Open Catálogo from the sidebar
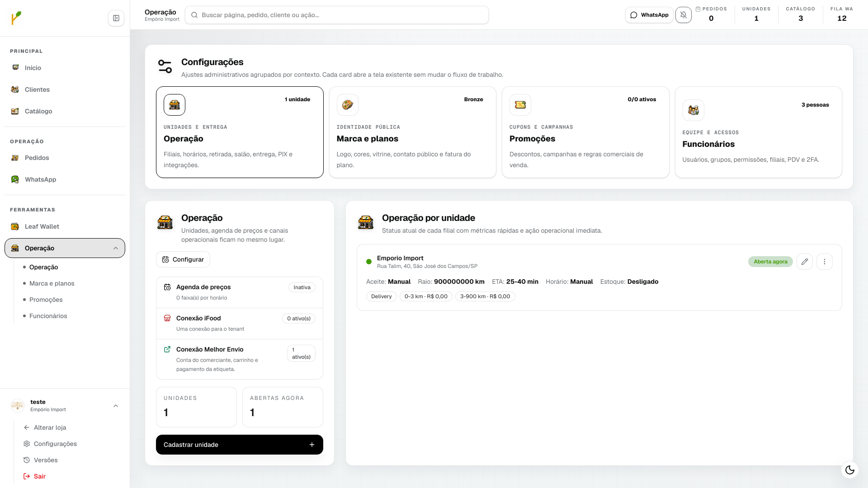The height and width of the screenshot is (488, 868). tap(65, 111)
